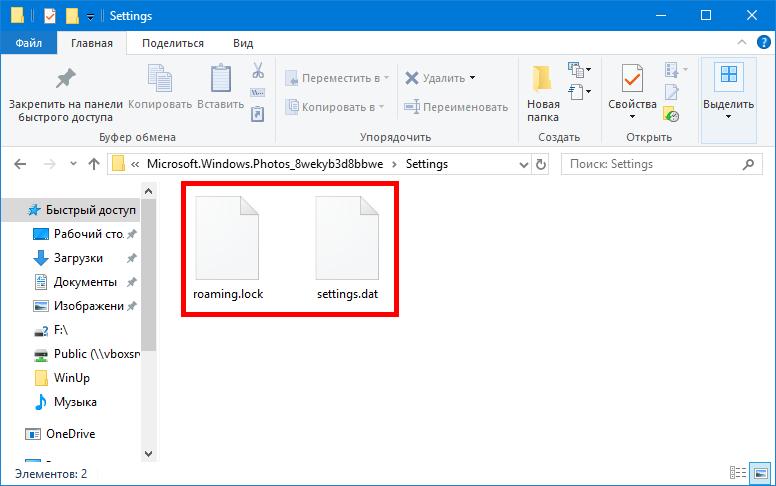Open Загрузки in the sidebar
Image resolution: width=776 pixels, height=486 pixels.
tap(84, 258)
